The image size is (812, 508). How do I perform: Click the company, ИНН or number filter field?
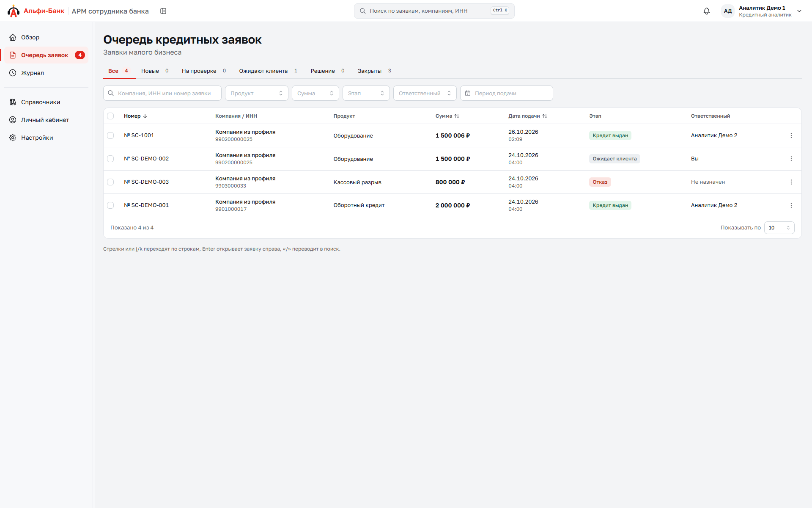(x=162, y=93)
